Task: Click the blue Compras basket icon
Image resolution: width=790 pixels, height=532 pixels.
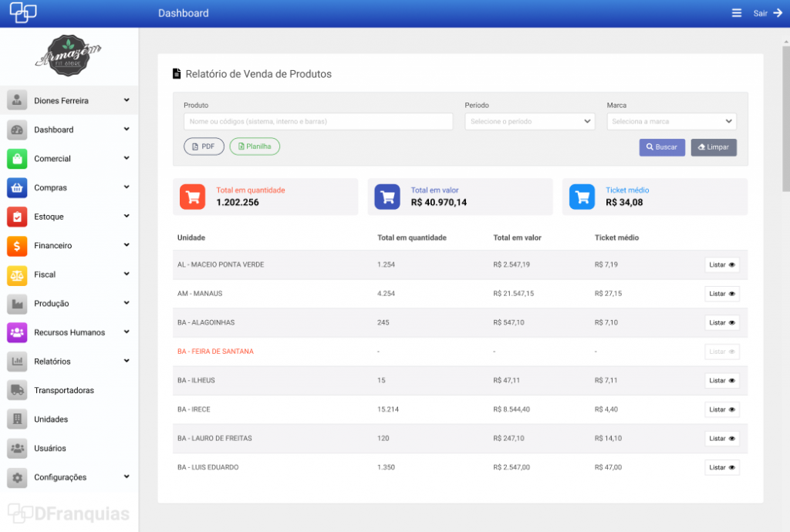Action: click(17, 187)
